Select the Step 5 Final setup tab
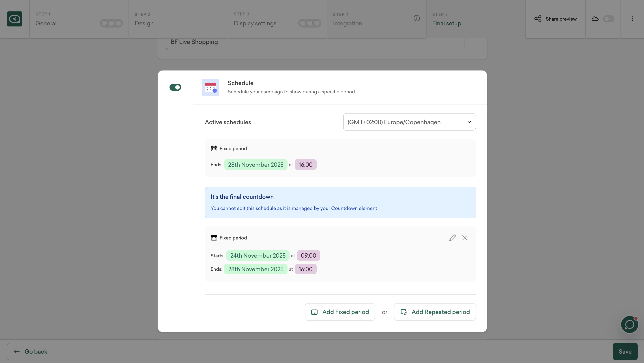 point(476,19)
